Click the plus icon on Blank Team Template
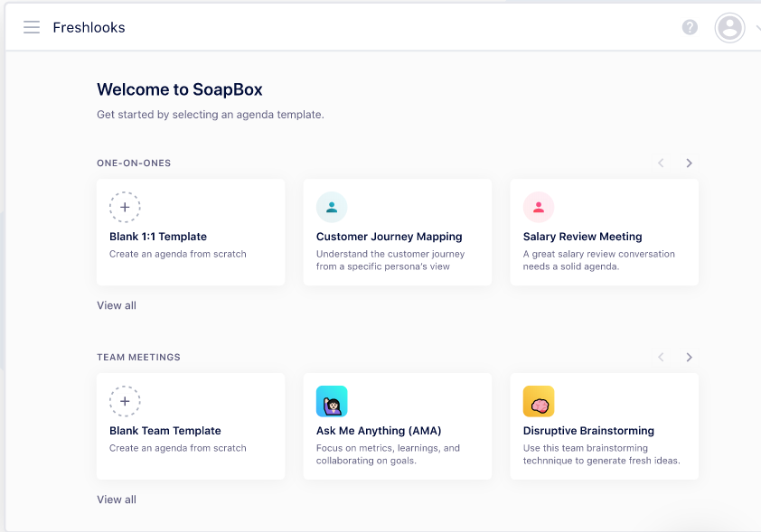761x532 pixels. pos(125,401)
